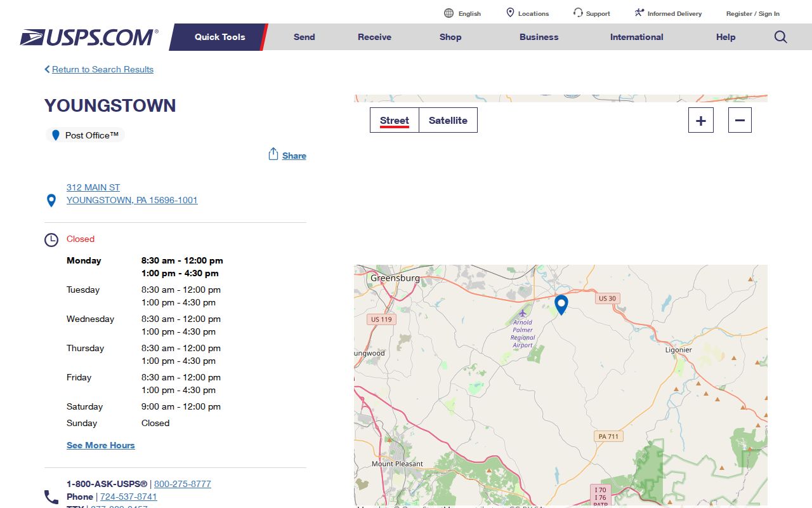Click the Mount Pleasant map label
812x508 pixels.
[x=397, y=464]
